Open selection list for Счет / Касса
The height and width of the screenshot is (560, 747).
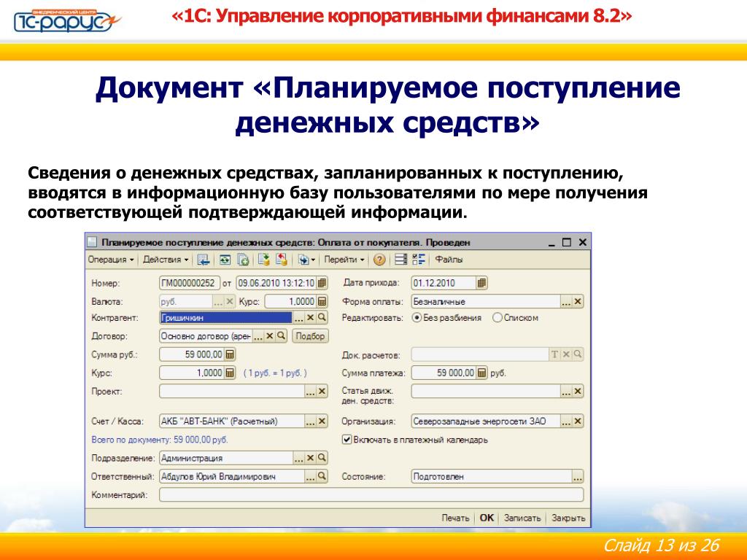pyautogui.click(x=310, y=421)
